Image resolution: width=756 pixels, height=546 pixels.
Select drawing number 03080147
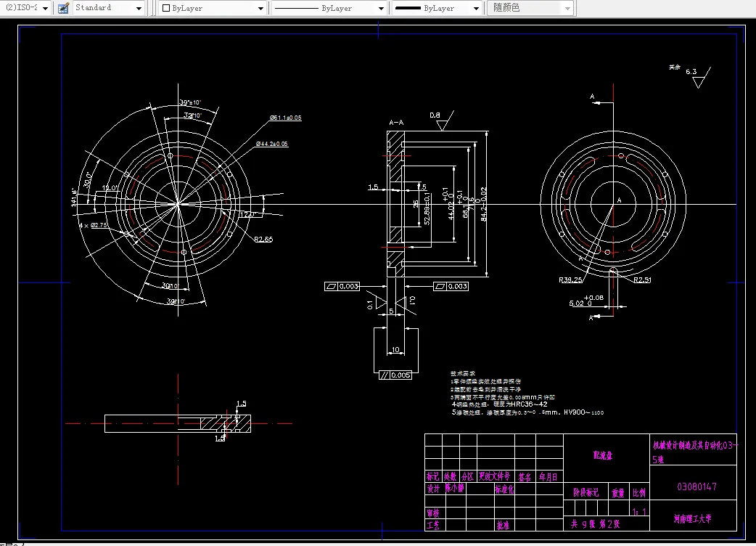point(697,486)
